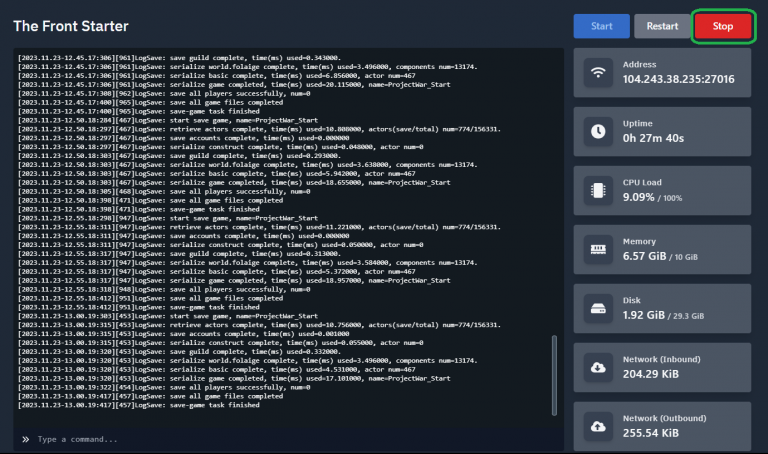Click the cloud upload icon for Network (Outbound)

[599, 426]
